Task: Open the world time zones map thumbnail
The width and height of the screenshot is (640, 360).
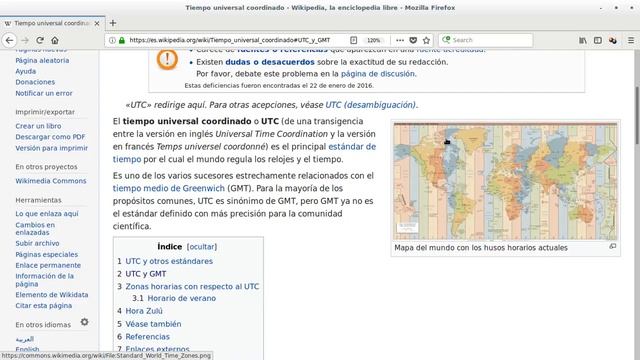Action: [x=505, y=181]
